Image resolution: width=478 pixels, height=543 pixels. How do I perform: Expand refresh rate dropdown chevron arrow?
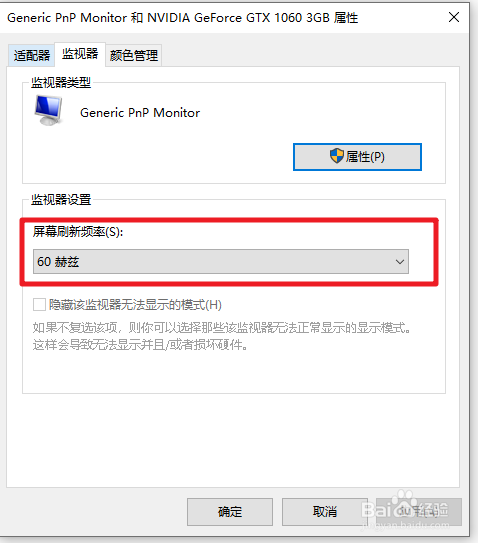[400, 262]
